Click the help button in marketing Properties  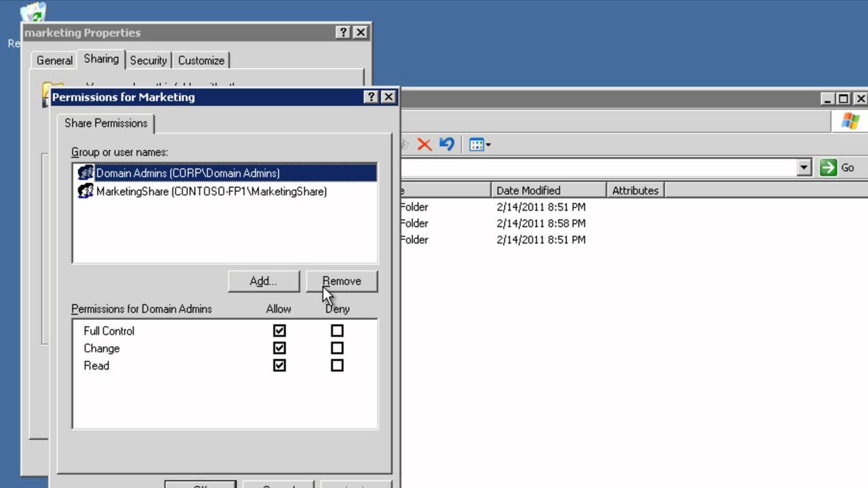tap(343, 33)
